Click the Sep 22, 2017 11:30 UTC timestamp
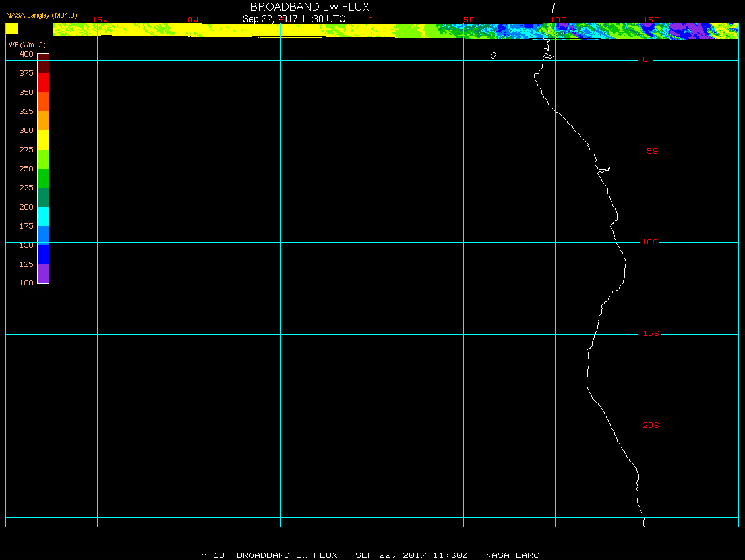 (294, 18)
